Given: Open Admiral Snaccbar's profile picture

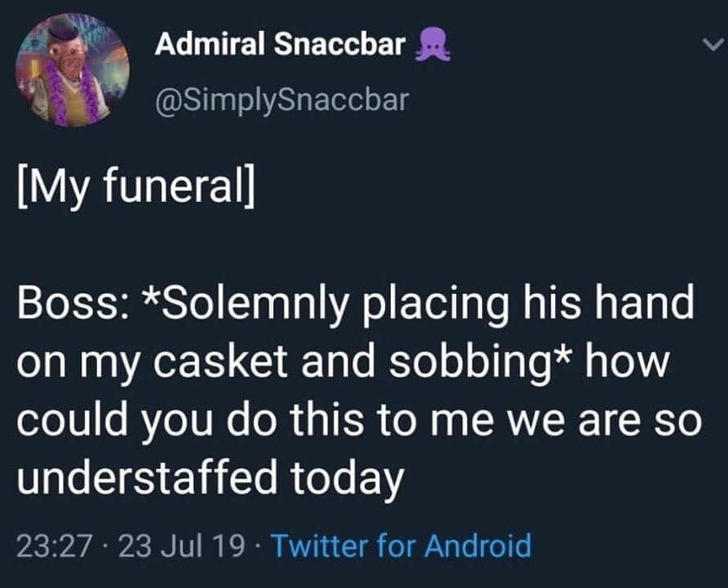Looking at the screenshot, I should [73, 69].
